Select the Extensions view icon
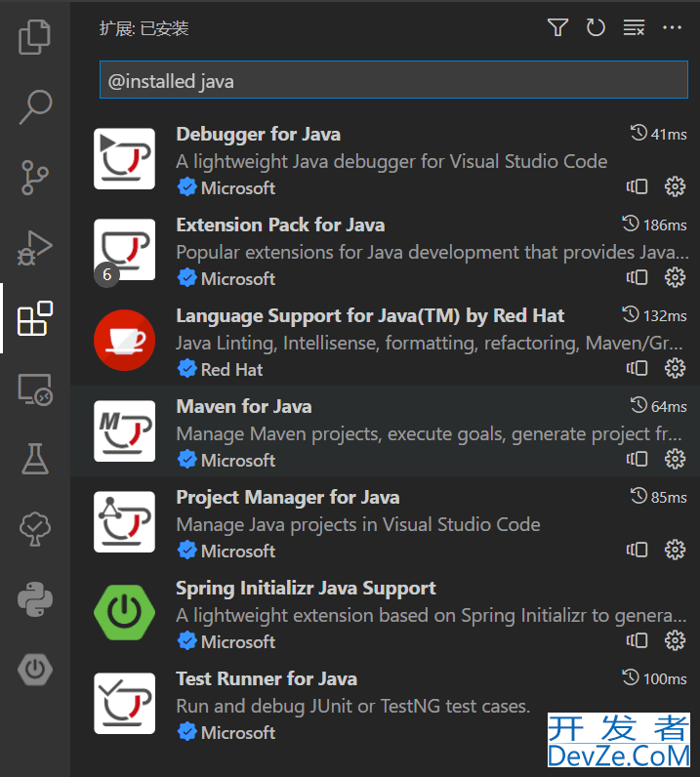The image size is (700, 777). pyautogui.click(x=35, y=318)
